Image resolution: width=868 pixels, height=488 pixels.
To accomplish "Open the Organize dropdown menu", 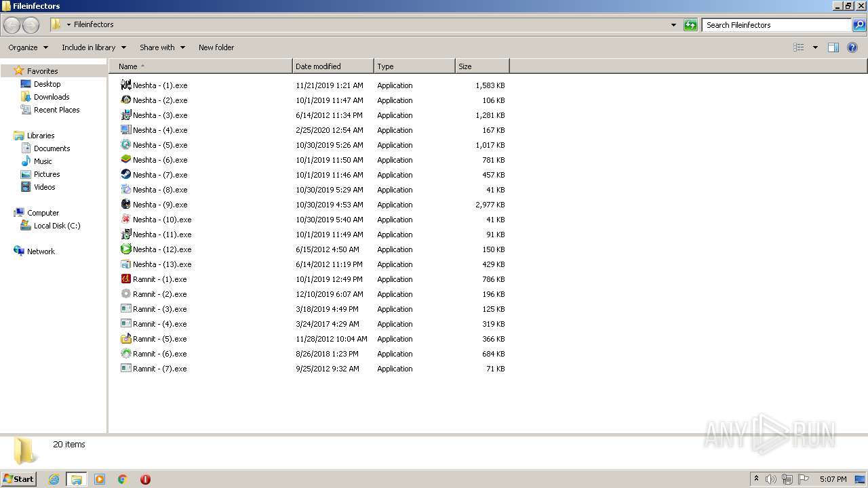I will (x=28, y=47).
